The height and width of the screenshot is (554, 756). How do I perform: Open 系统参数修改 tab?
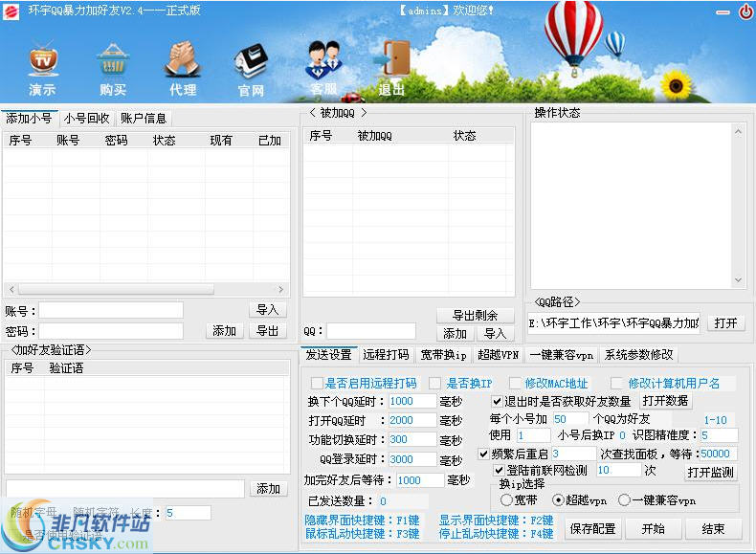(639, 354)
